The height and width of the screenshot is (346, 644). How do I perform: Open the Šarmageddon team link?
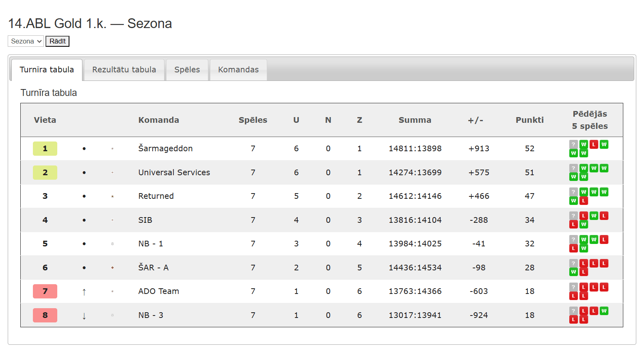[165, 148]
